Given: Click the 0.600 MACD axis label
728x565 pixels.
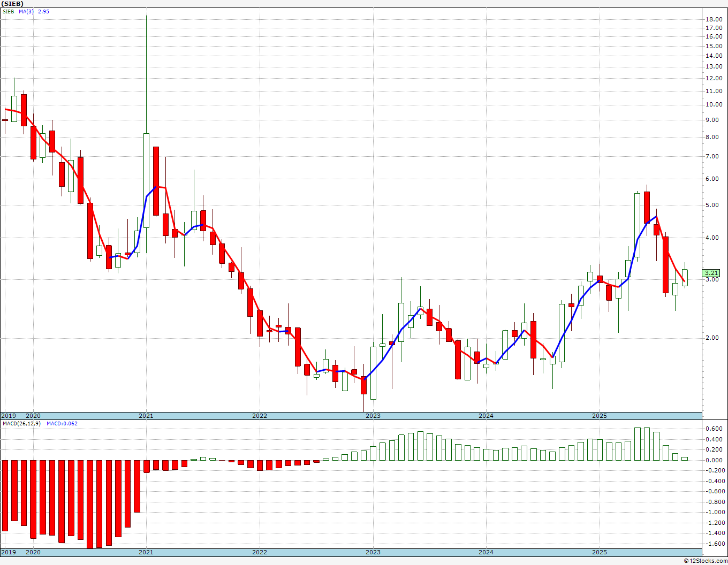Looking at the screenshot, I should [715, 429].
